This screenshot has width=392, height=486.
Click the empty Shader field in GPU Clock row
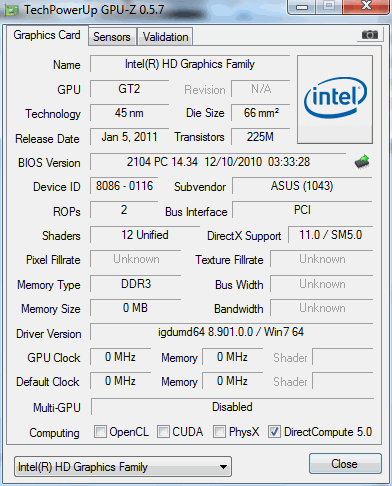click(x=343, y=357)
